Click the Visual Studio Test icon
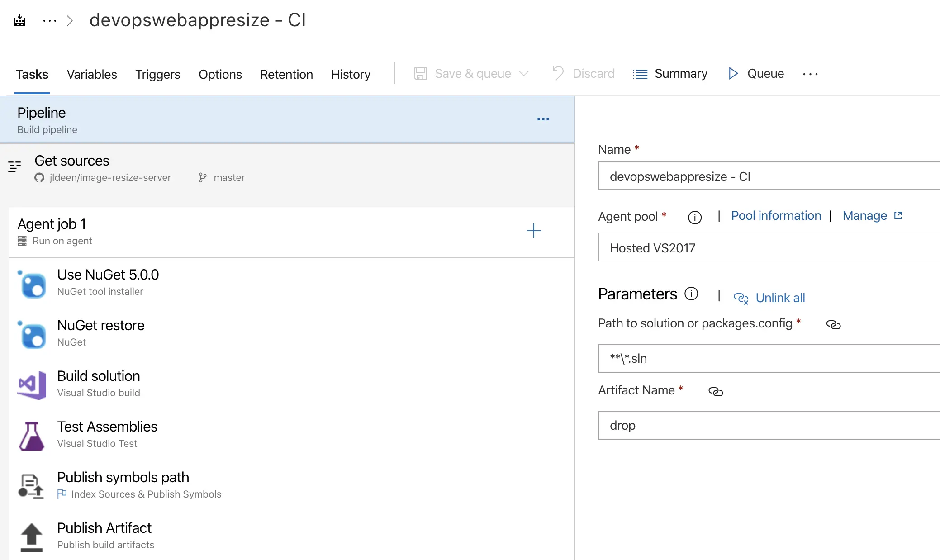The width and height of the screenshot is (940, 560). tap(31, 434)
